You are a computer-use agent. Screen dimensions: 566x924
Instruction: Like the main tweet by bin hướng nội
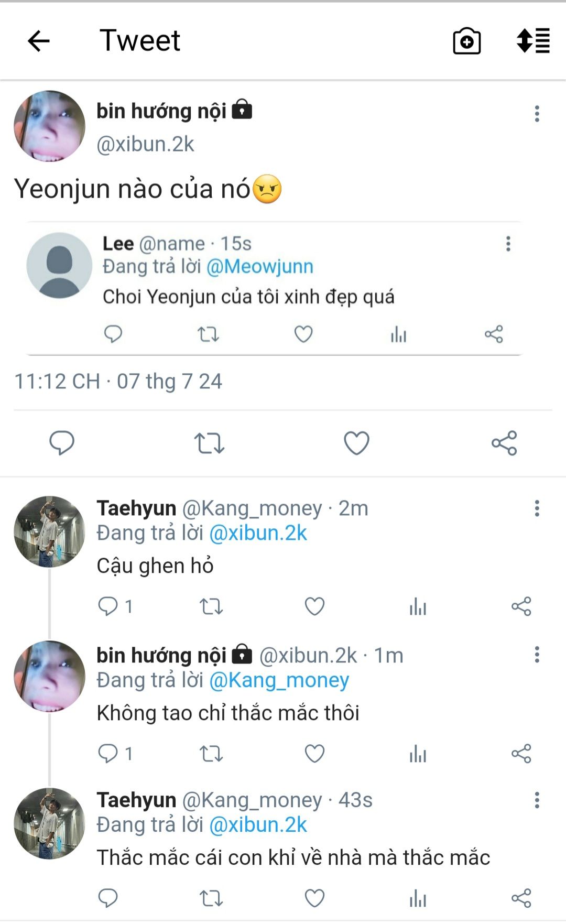[x=356, y=443]
